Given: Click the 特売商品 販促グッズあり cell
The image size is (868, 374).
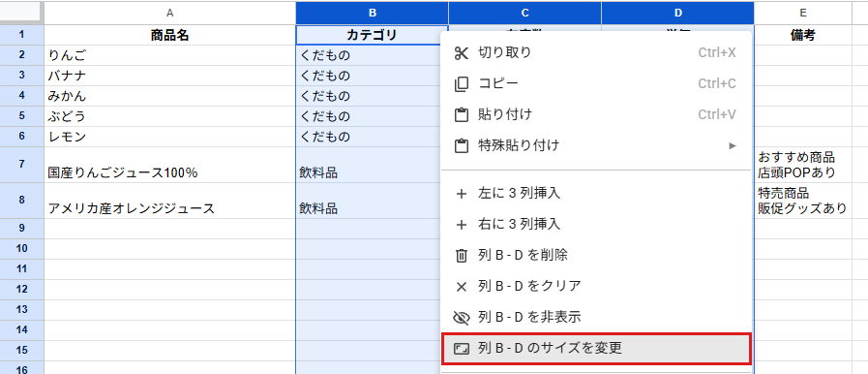Looking at the screenshot, I should pyautogui.click(x=802, y=202).
